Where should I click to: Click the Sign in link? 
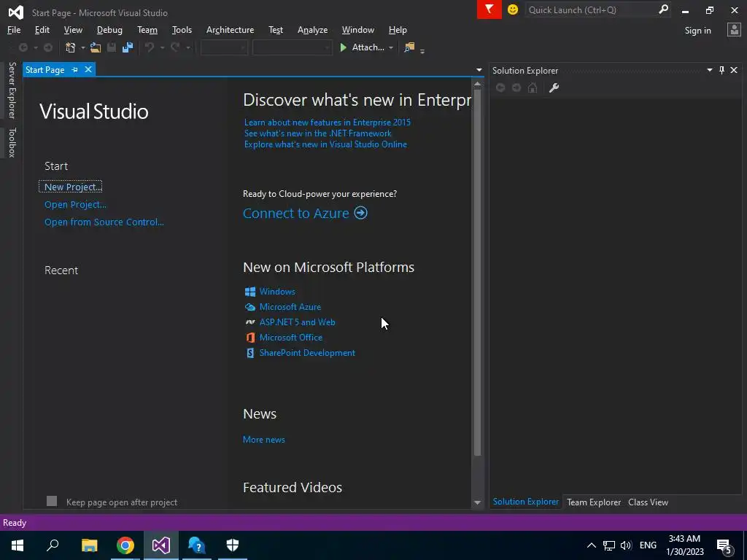click(697, 31)
